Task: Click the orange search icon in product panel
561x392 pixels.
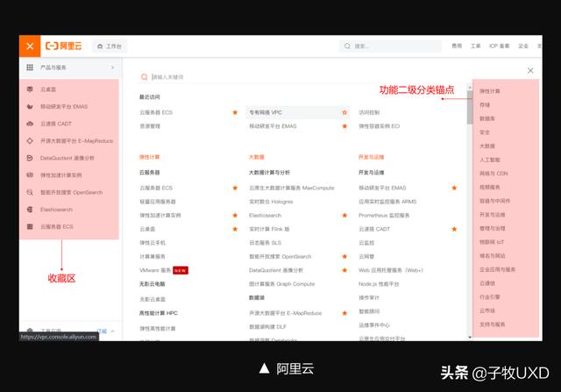Action: [x=144, y=77]
